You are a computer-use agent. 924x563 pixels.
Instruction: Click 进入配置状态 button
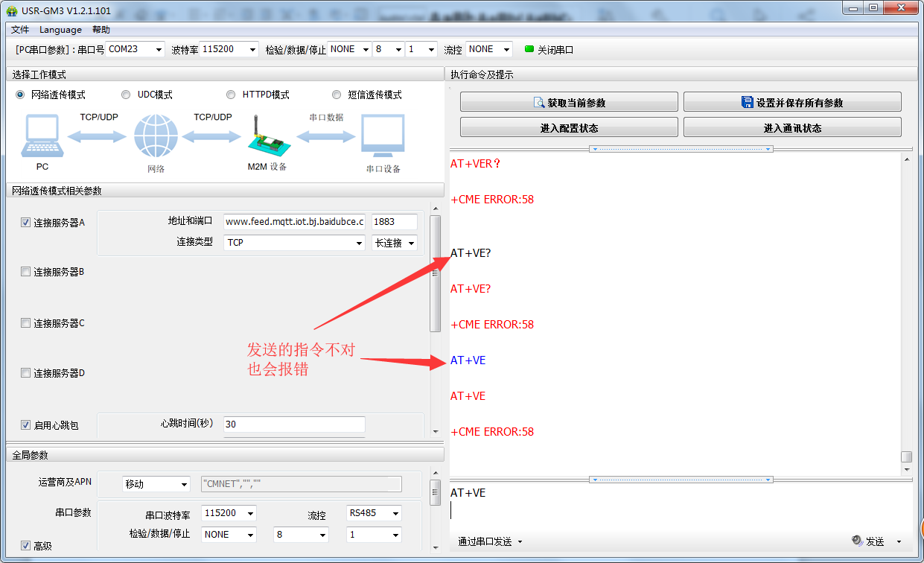[x=569, y=128]
